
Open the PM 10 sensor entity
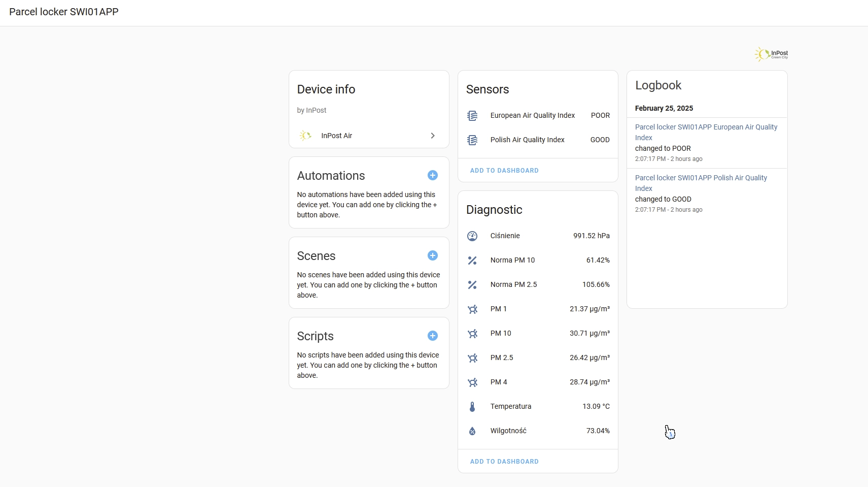538,333
